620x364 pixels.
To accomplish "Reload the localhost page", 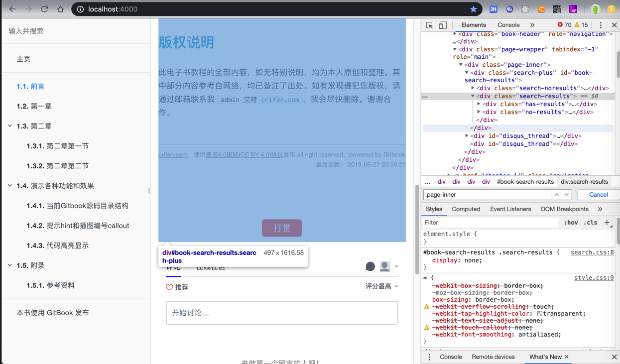I will (x=44, y=9).
